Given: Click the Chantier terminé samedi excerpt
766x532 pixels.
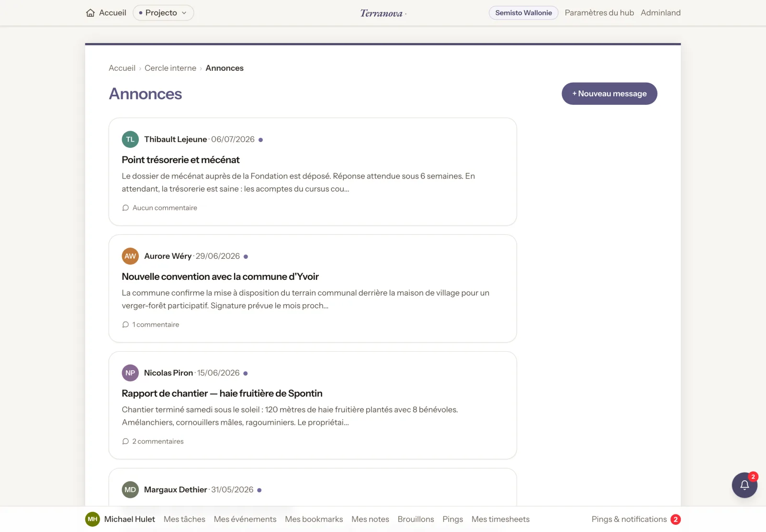Looking at the screenshot, I should (x=290, y=416).
